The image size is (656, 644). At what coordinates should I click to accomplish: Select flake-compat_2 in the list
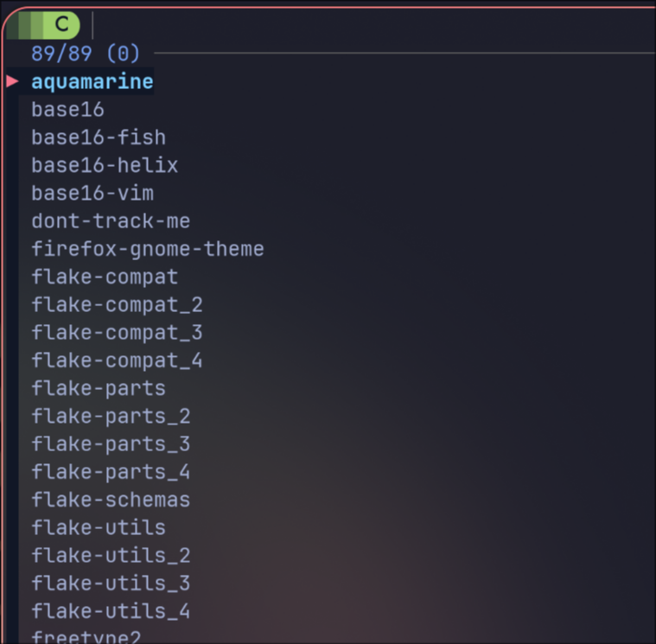click(x=118, y=305)
